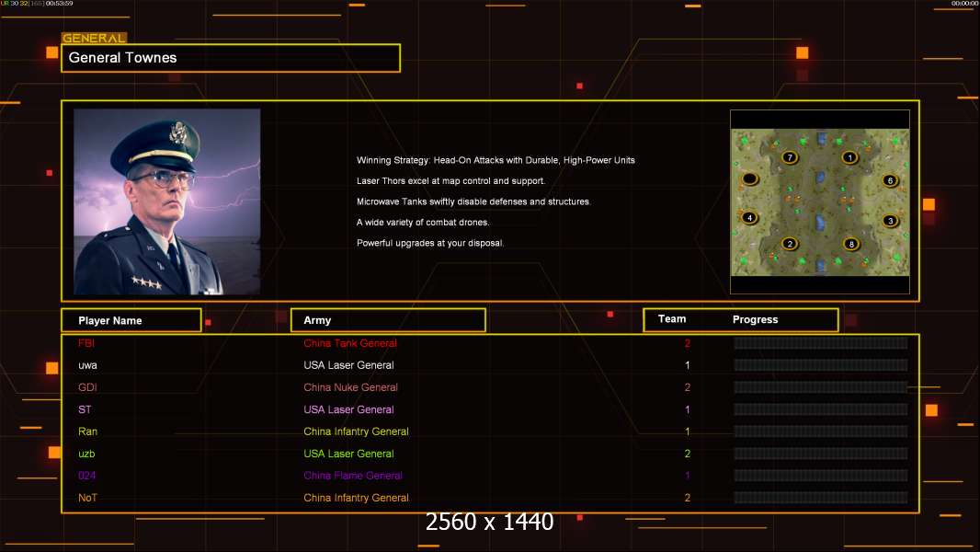The height and width of the screenshot is (552, 980).
Task: Select player name uzb
Action: pyautogui.click(x=86, y=454)
